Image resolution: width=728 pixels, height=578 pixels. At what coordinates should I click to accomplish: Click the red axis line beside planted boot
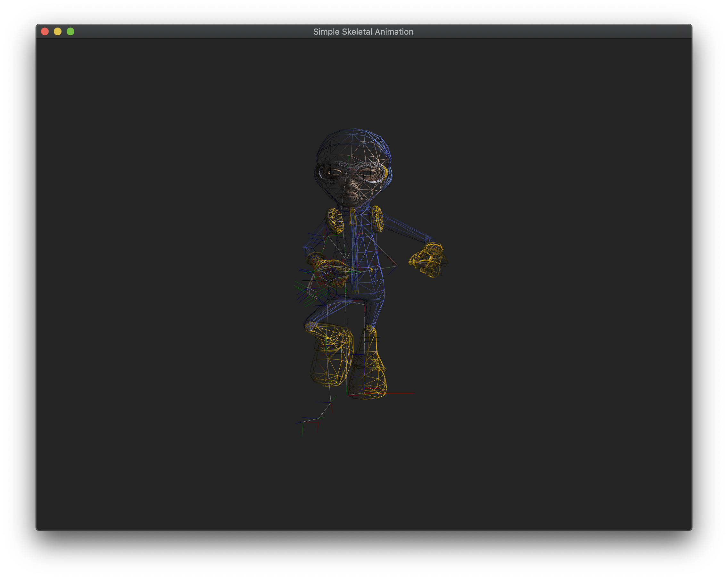tap(402, 393)
